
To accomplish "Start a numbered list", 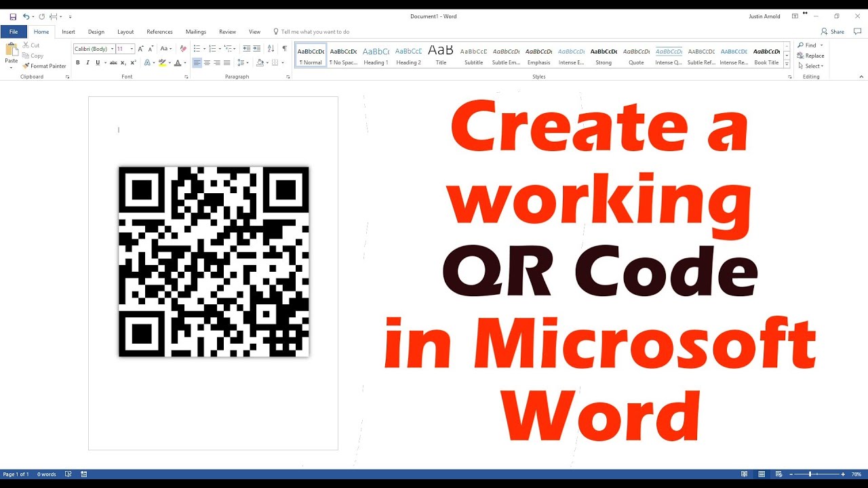I will pyautogui.click(x=212, y=49).
